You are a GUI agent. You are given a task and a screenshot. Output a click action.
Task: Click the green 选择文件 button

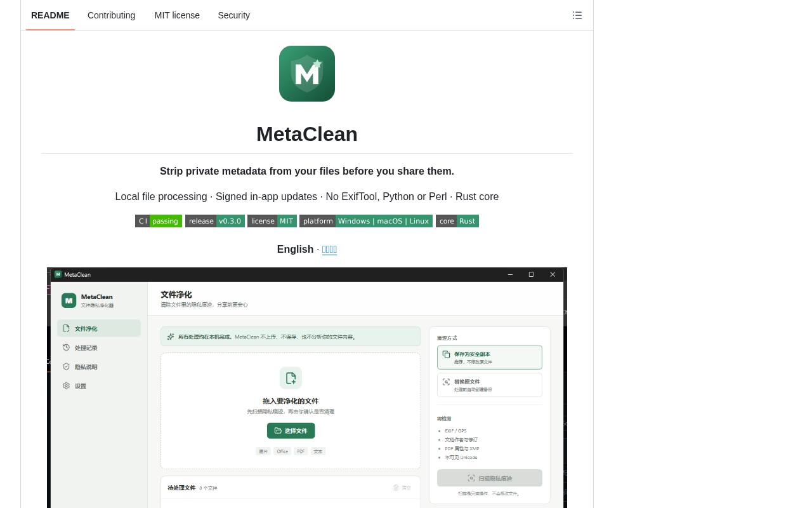click(291, 431)
